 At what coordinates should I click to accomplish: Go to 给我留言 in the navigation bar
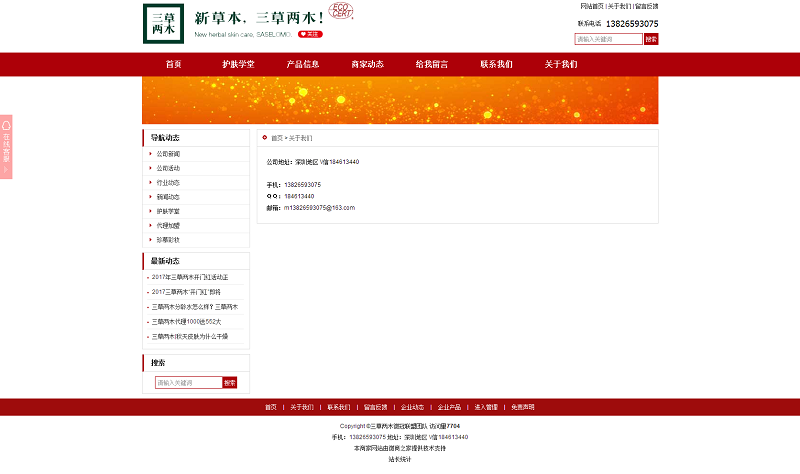[432, 64]
